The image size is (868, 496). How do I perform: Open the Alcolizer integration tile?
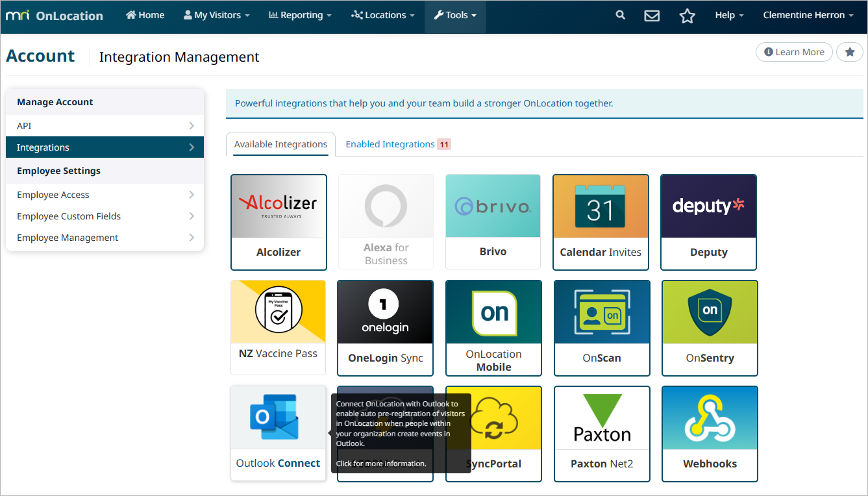(x=279, y=222)
